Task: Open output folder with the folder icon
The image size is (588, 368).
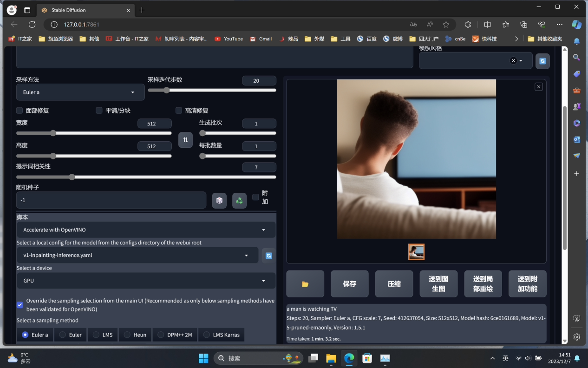Action: (x=305, y=284)
